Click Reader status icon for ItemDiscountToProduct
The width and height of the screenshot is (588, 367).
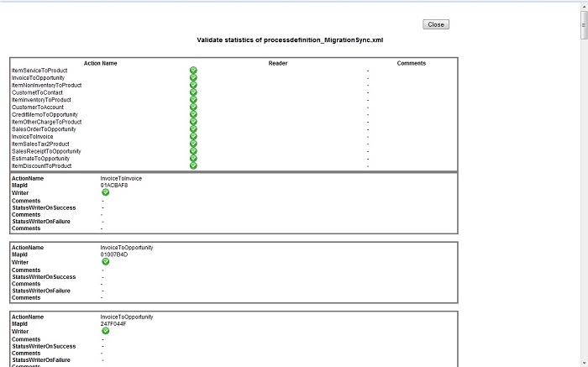pos(193,165)
